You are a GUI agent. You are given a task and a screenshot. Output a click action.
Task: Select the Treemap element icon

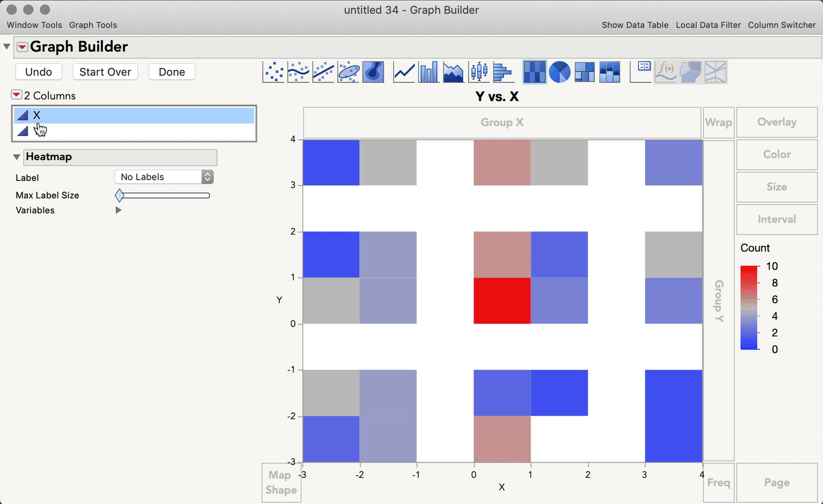[584, 72]
